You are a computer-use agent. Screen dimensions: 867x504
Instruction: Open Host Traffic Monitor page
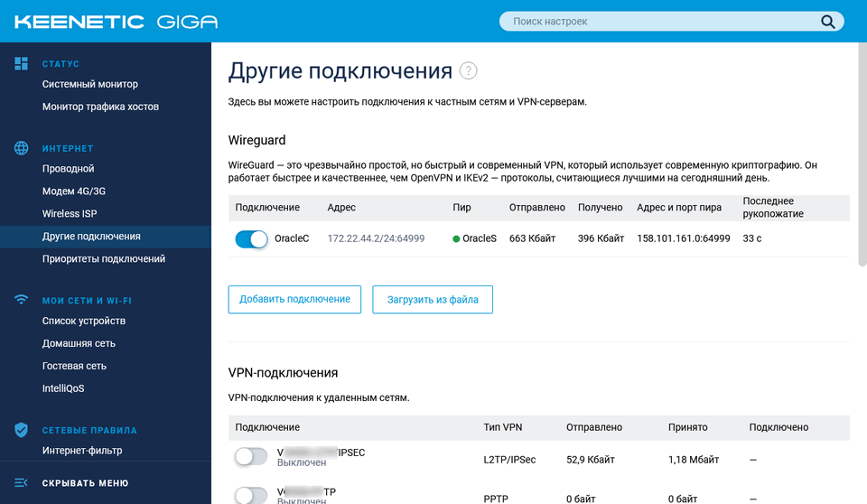[100, 107]
